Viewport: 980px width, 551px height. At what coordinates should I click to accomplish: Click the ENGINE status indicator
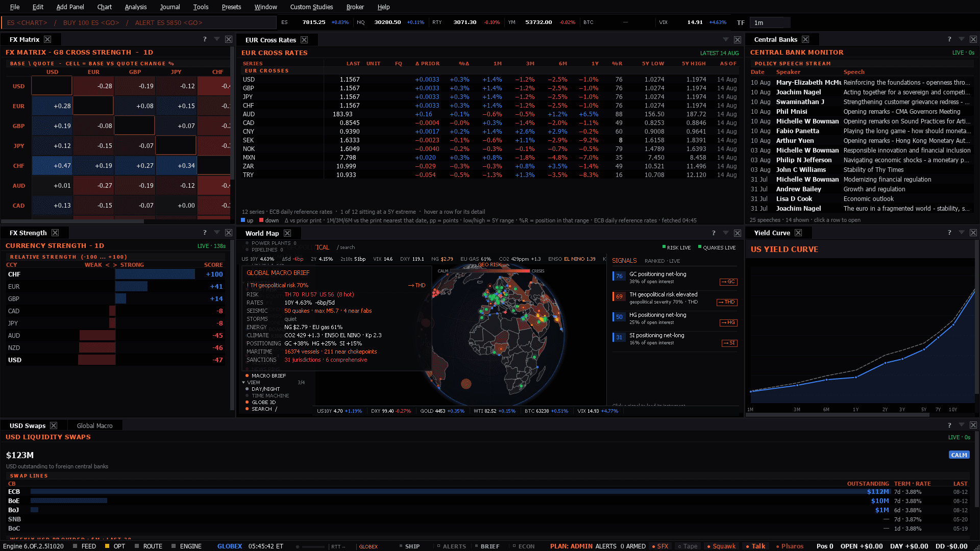(186, 546)
